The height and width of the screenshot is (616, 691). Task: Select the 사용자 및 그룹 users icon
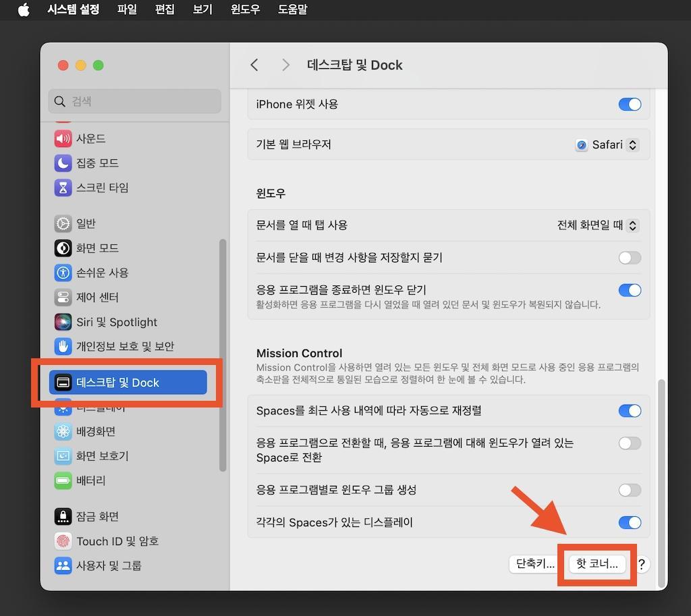(63, 565)
